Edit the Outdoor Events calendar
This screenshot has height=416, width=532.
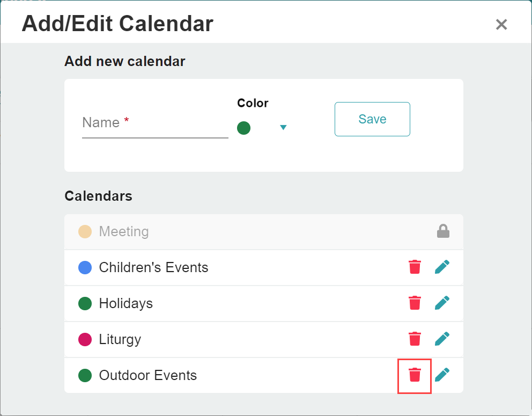coord(442,375)
